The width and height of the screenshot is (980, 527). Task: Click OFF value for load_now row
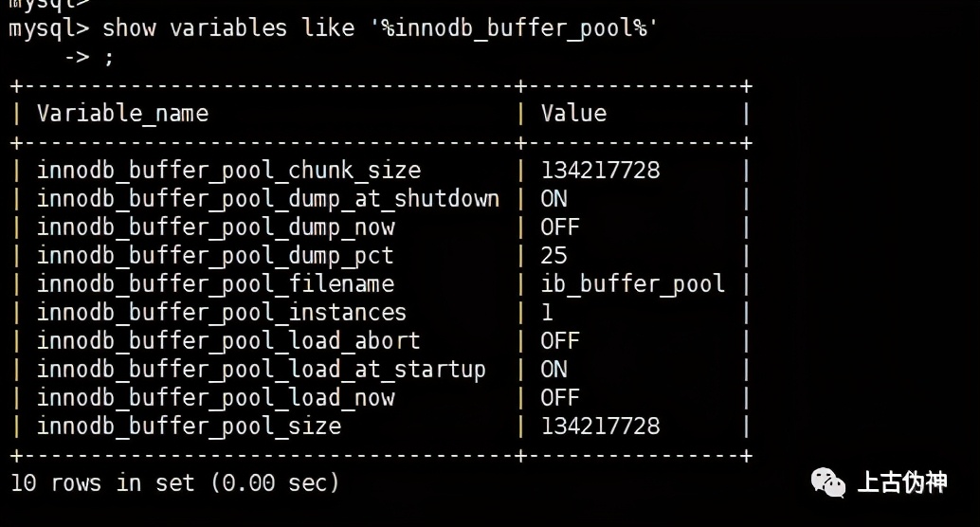[560, 397]
